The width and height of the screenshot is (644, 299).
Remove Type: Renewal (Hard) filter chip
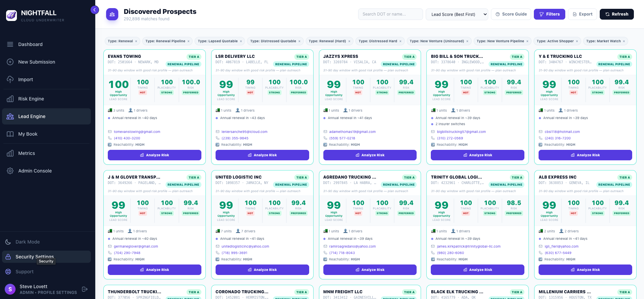[349, 41]
